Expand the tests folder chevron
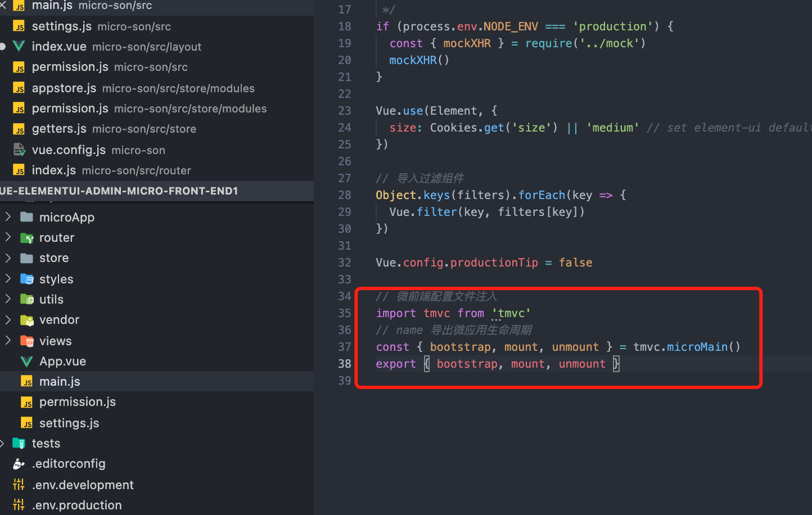This screenshot has height=515, width=812. [2, 443]
